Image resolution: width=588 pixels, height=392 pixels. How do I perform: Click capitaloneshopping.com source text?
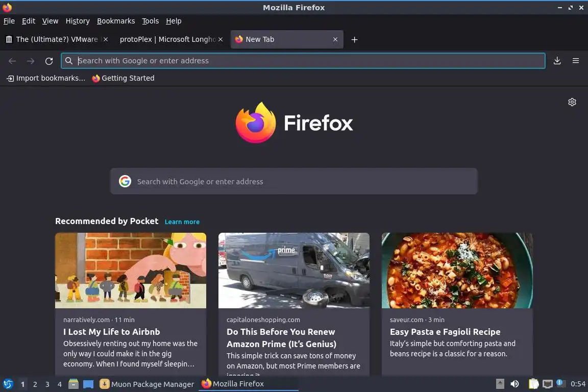click(263, 320)
